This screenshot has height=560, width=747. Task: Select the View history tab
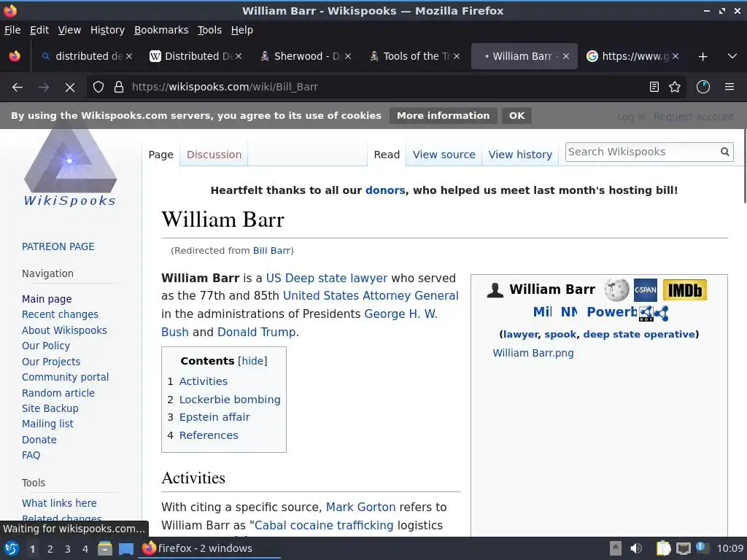[520, 155]
